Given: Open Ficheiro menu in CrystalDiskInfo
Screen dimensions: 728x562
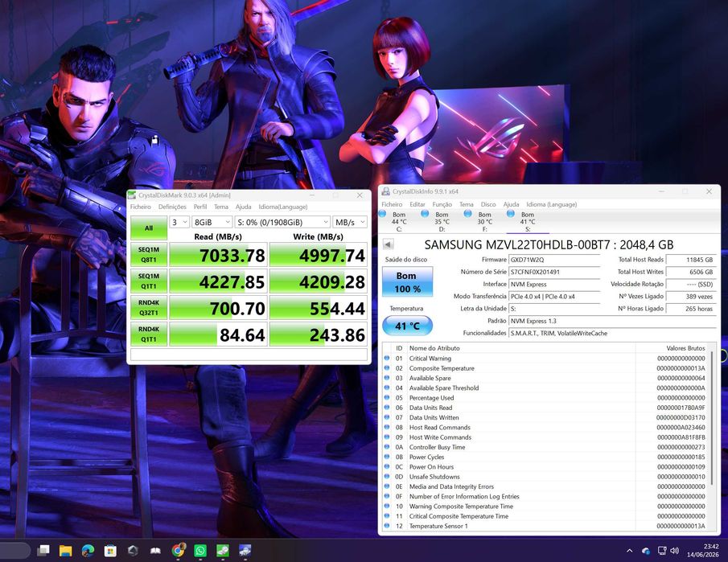Looking at the screenshot, I should (x=392, y=205).
